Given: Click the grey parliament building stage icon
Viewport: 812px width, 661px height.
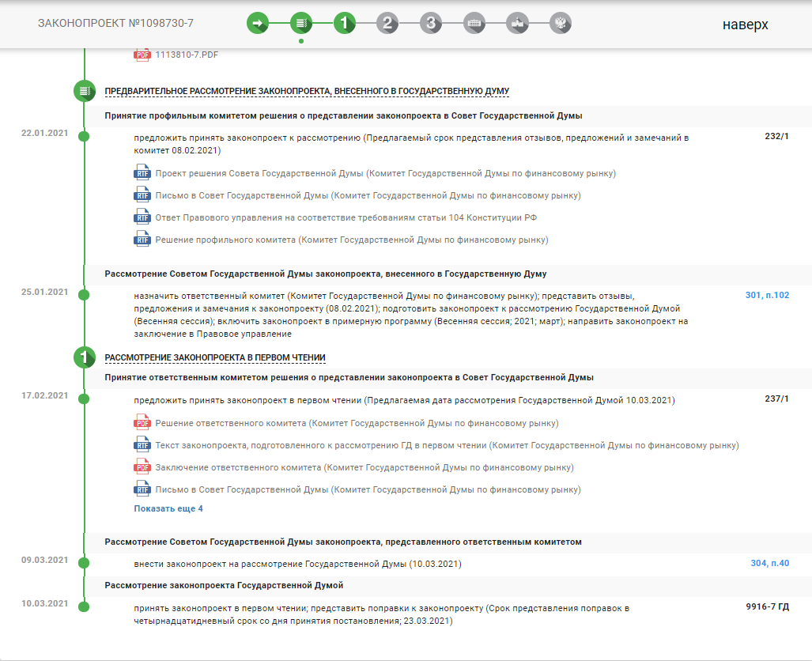Looking at the screenshot, I should pos(474,23).
